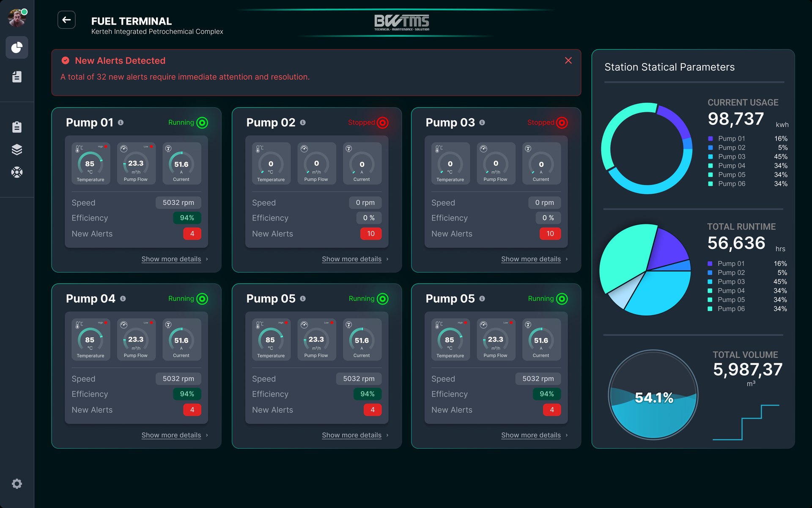
Task: Open the lifebuoy support sidebar icon
Action: (17, 172)
